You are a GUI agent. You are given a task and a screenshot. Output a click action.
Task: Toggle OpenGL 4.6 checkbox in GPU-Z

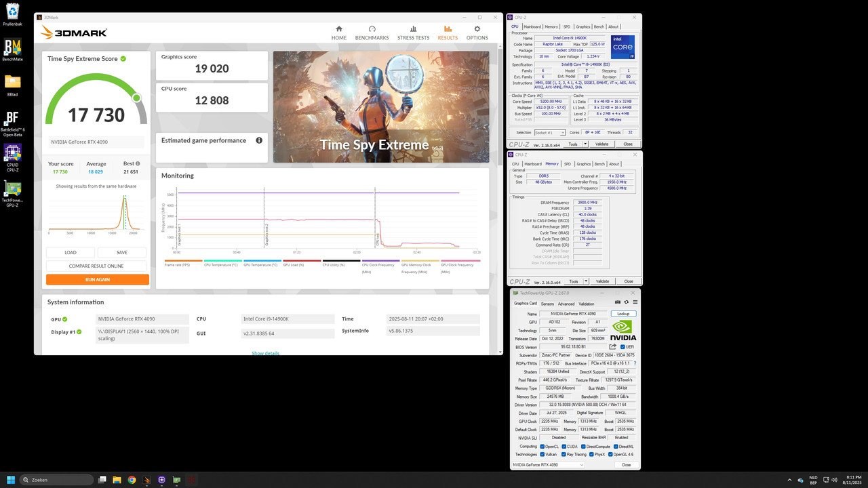click(x=612, y=454)
